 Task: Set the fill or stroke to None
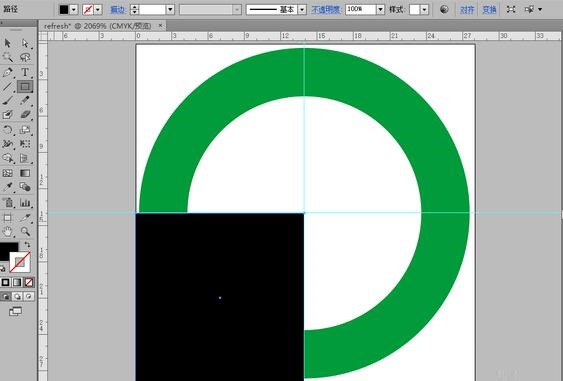point(29,282)
